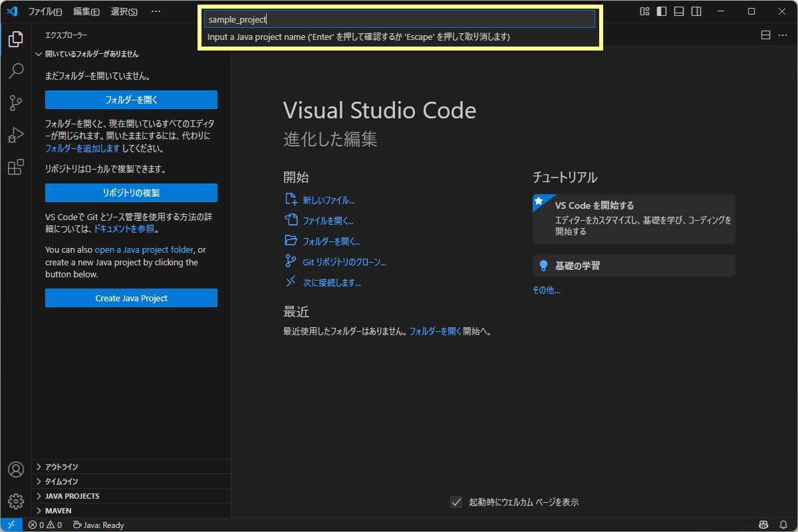
Task: Open the Source Control view
Action: (x=15, y=103)
